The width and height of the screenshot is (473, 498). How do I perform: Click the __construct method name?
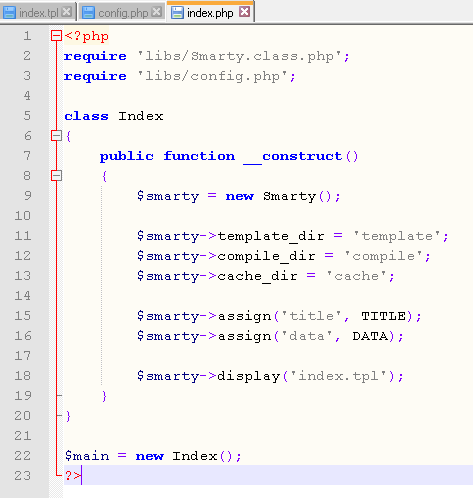pyautogui.click(x=293, y=156)
